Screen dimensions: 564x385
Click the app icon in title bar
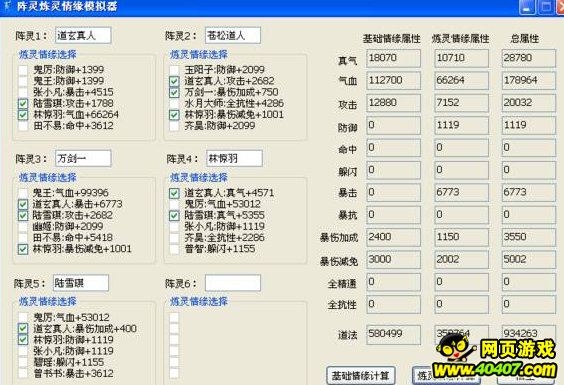coord(7,6)
